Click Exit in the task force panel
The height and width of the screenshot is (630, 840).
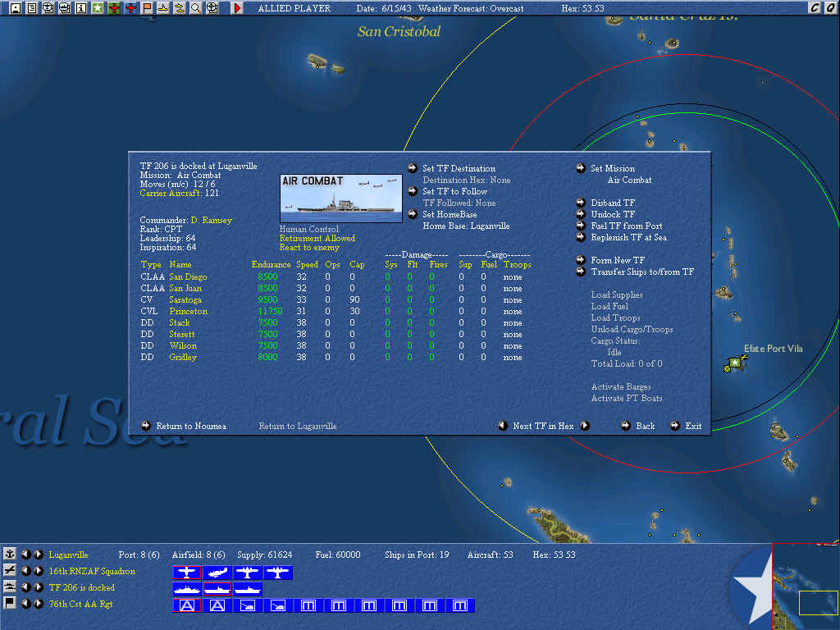pyautogui.click(x=693, y=426)
